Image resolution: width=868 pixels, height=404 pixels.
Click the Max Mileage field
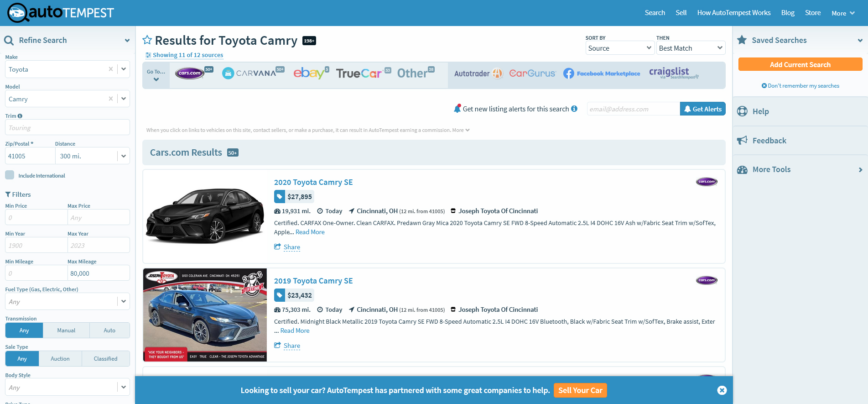tap(99, 273)
